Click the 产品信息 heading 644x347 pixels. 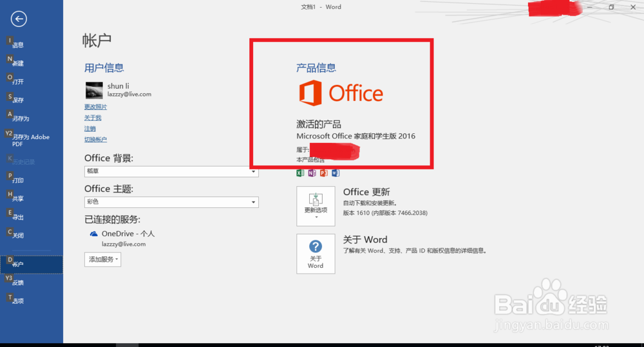(316, 68)
